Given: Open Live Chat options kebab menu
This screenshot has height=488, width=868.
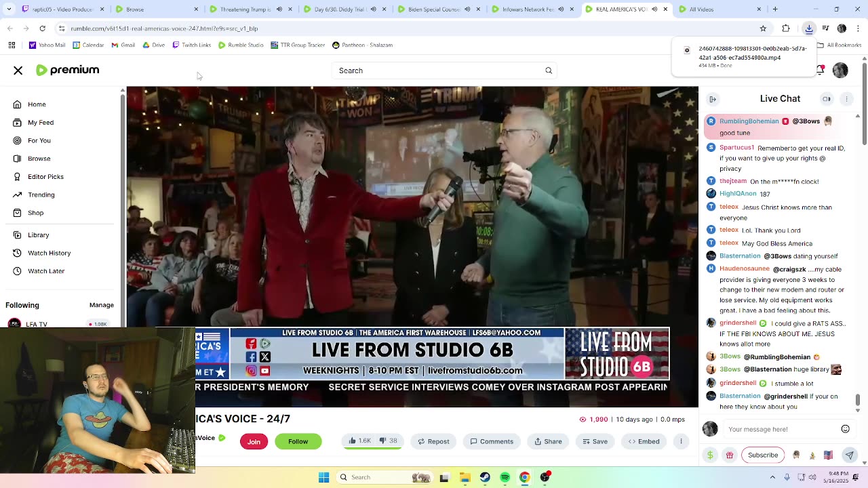Looking at the screenshot, I should click(x=846, y=99).
